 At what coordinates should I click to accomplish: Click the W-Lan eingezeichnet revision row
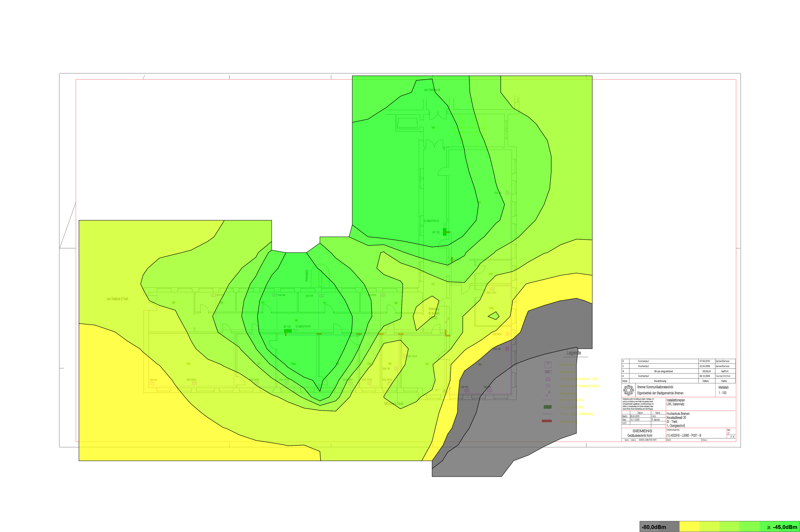pyautogui.click(x=663, y=371)
